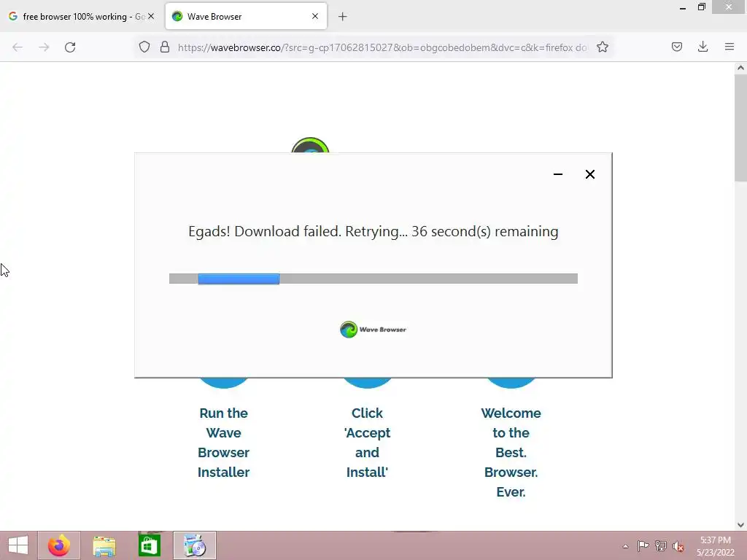
Task: Open the network status tray icon
Action: coord(661,546)
